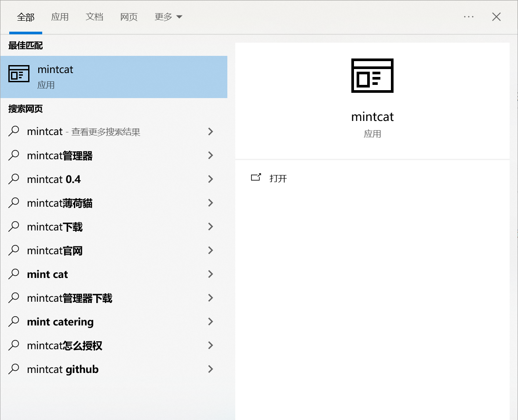Select the 'mintcat管理器下载' suggestion
The height and width of the screenshot is (420, 518).
click(114, 298)
